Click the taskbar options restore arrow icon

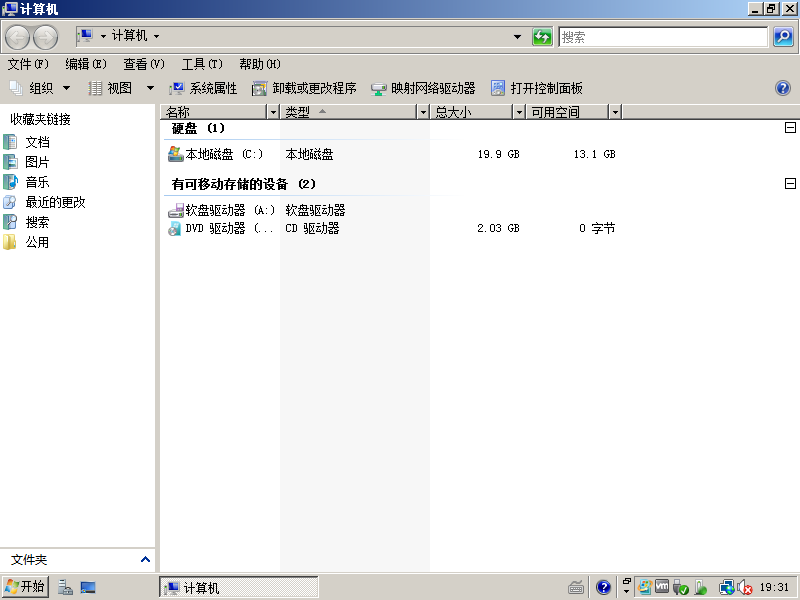(x=627, y=581)
